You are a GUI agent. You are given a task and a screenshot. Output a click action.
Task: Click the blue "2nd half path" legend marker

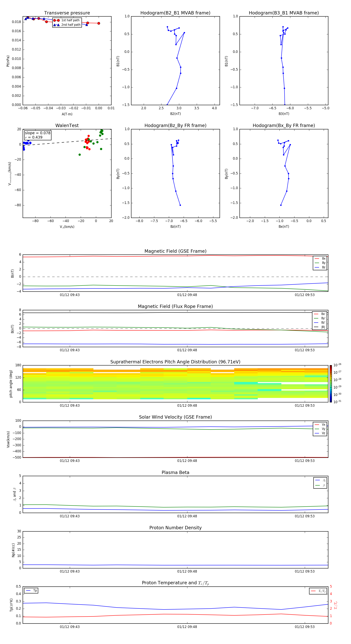[x=57, y=25]
